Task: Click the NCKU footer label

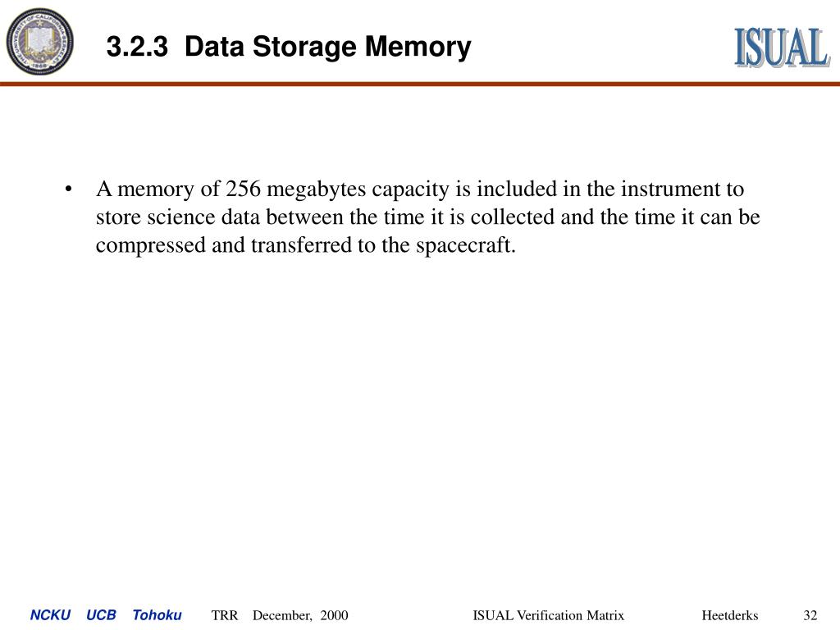Action: point(50,615)
